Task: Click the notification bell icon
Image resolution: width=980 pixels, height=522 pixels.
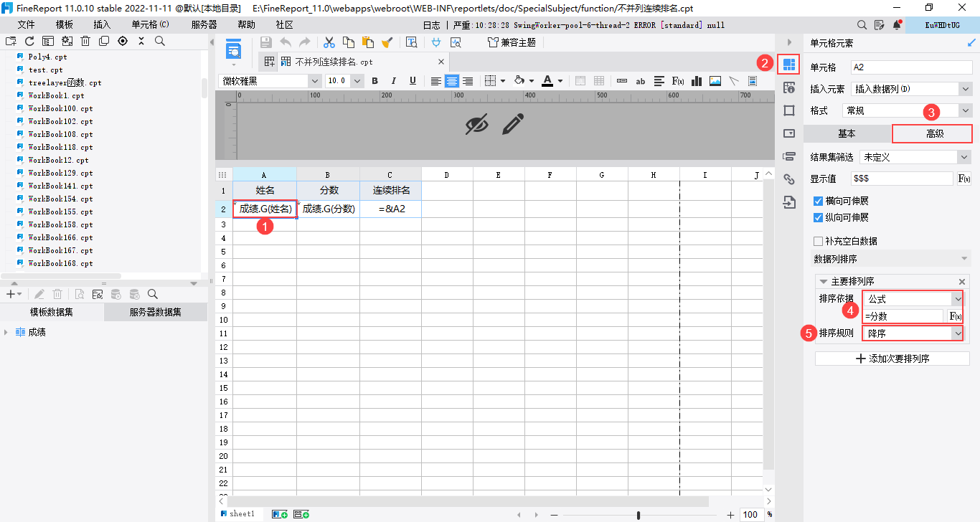Action: [x=897, y=24]
